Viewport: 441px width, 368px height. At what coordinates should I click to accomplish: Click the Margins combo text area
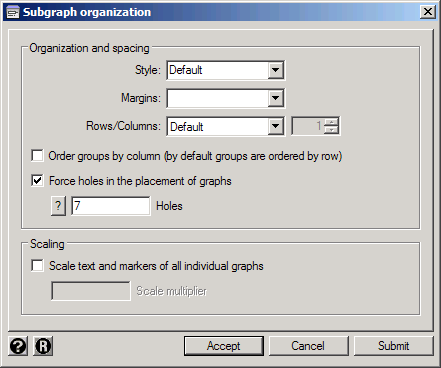pyautogui.click(x=218, y=98)
